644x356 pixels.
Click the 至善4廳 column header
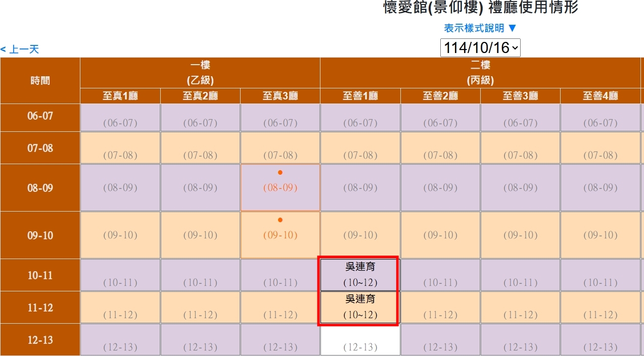(x=601, y=96)
